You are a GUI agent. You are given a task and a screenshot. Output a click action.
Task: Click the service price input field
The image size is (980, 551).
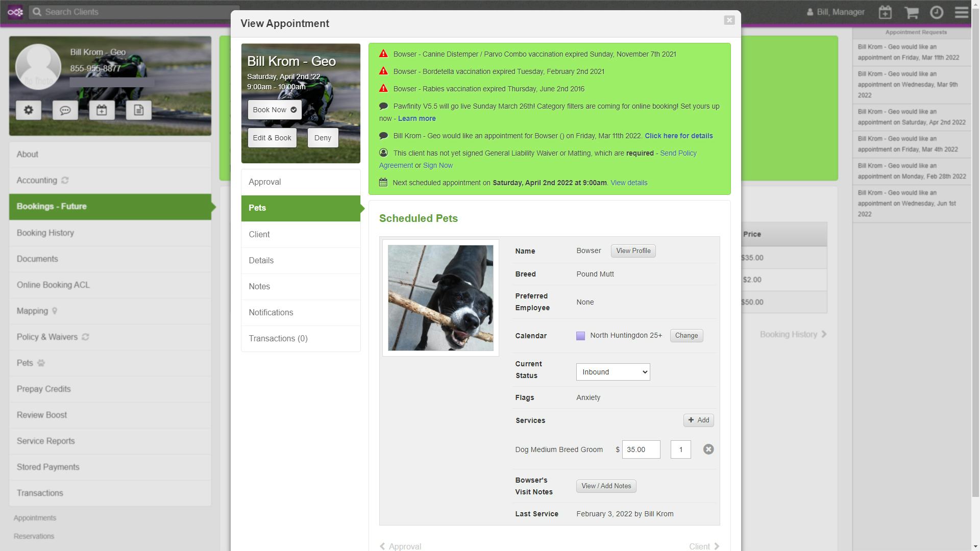[x=641, y=449]
